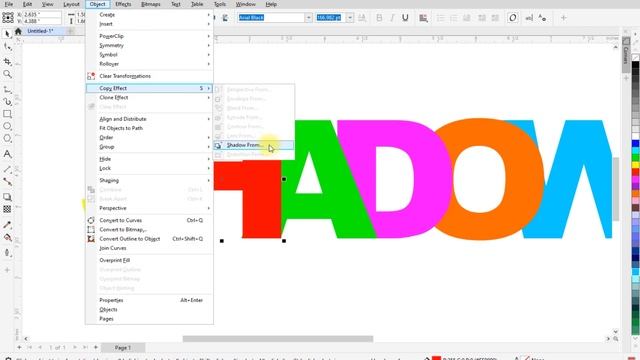The width and height of the screenshot is (640, 360).
Task: Click the font size input field
Action: (x=330, y=18)
